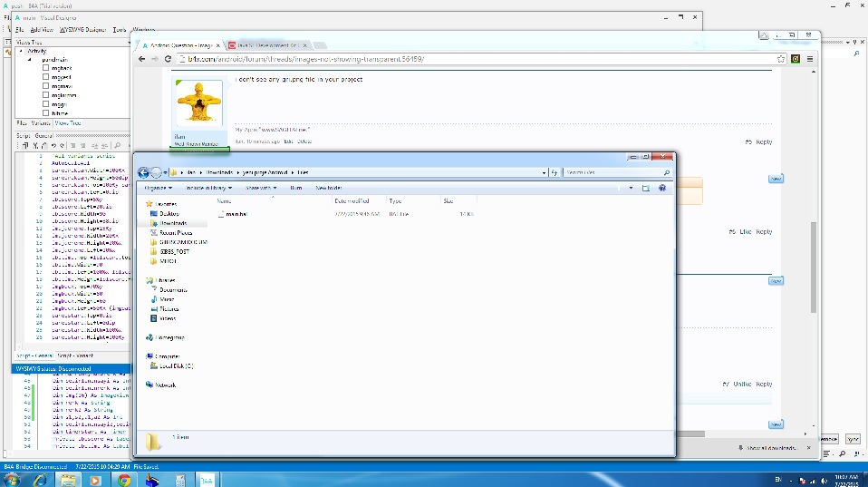Open the WYSIWYG Designer menu
Image resolution: width=868 pixels, height=487 pixels.
tap(82, 30)
